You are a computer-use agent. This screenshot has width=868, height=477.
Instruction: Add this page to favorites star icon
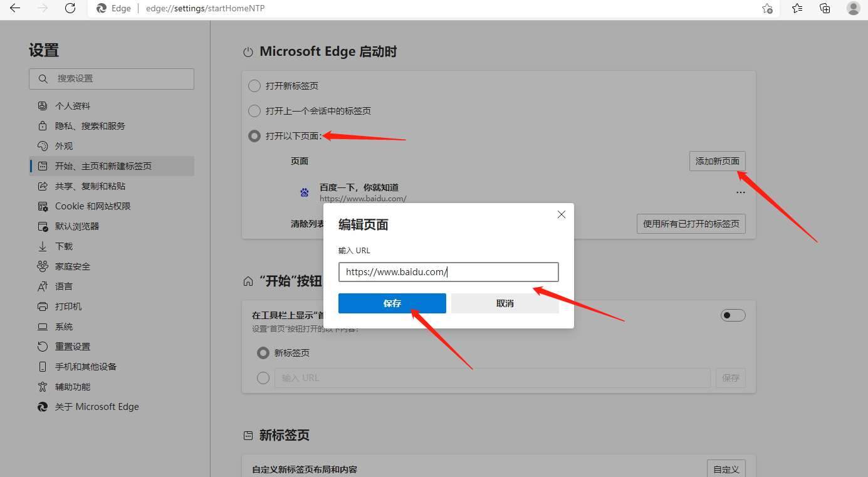[767, 8]
